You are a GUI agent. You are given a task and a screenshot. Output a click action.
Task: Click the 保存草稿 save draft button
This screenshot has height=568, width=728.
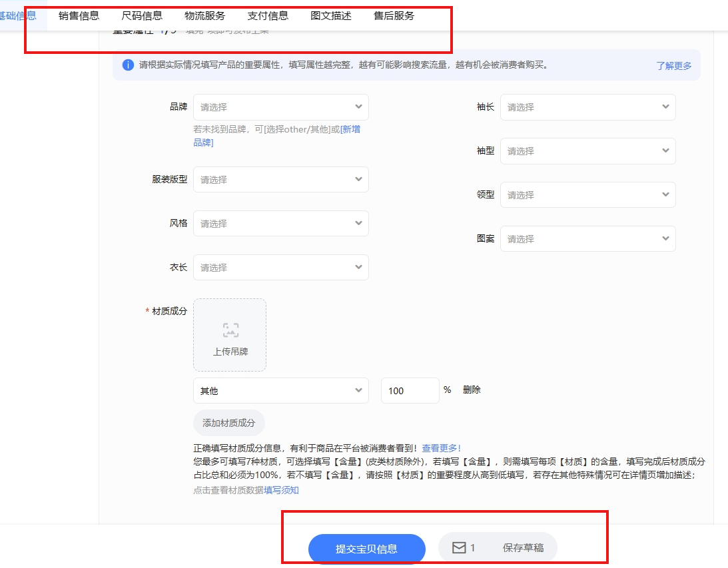pyautogui.click(x=523, y=548)
